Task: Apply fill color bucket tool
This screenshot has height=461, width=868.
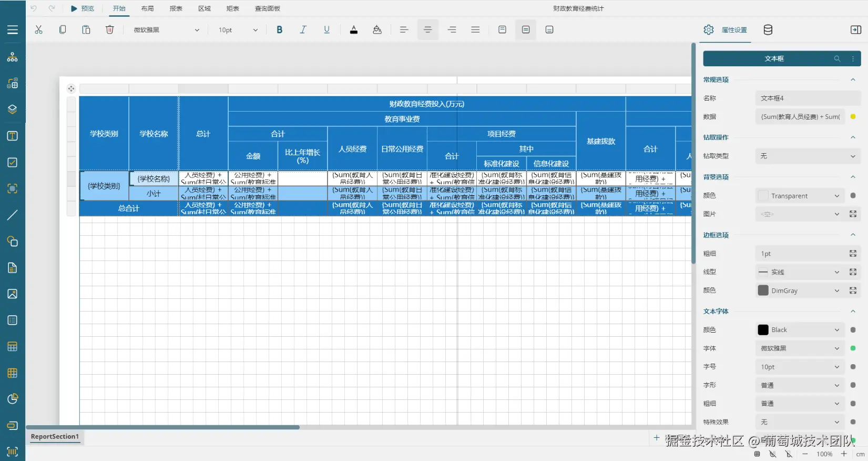Action: (377, 30)
